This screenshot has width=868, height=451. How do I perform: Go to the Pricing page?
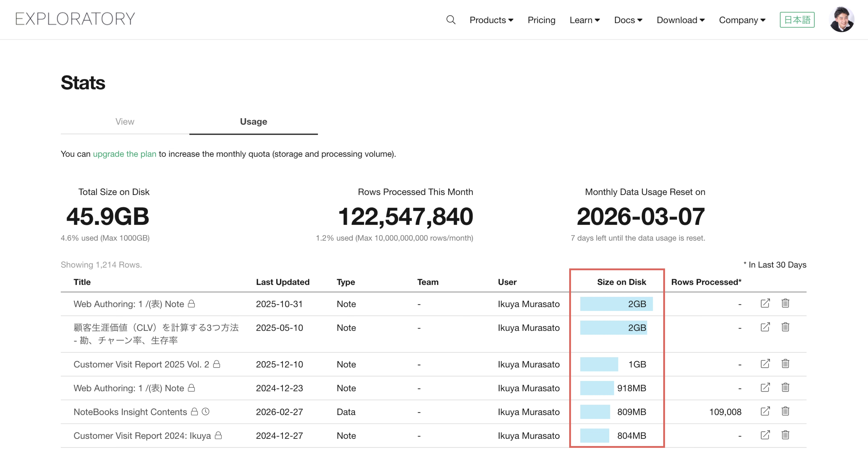pyautogui.click(x=541, y=20)
